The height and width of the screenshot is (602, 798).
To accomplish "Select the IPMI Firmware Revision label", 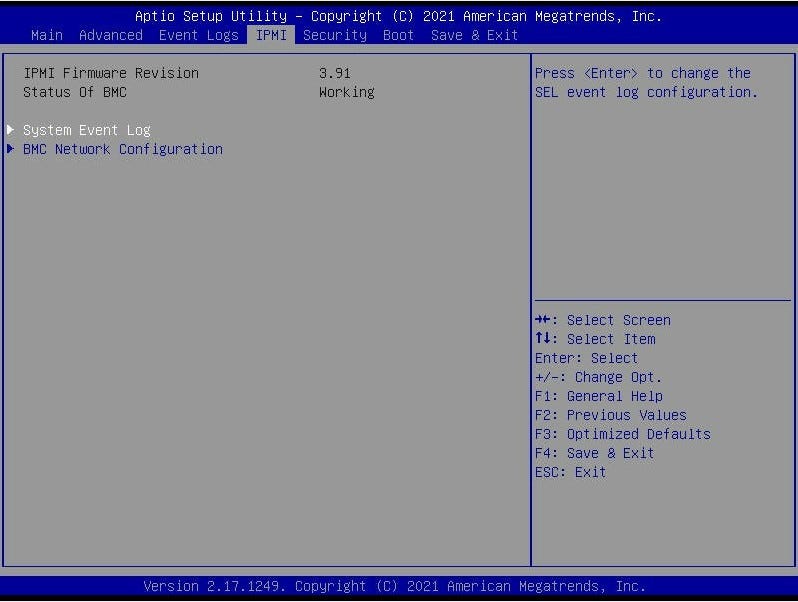I will pos(111,73).
